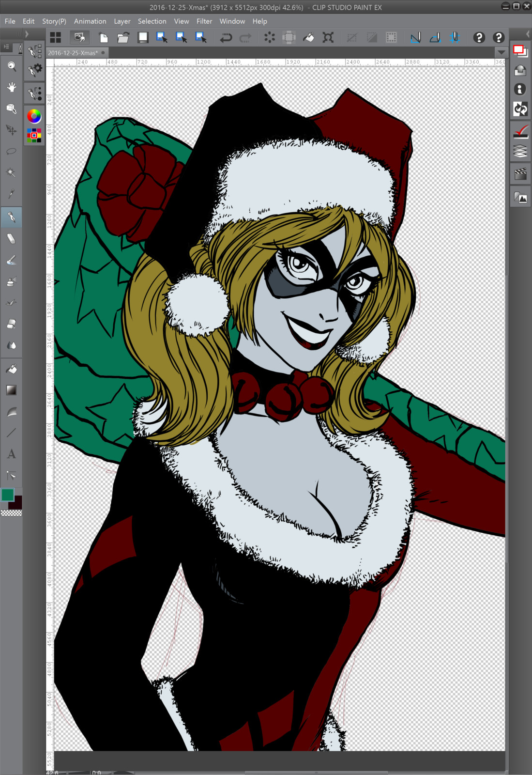
Task: Open the Layer menu
Action: point(122,21)
